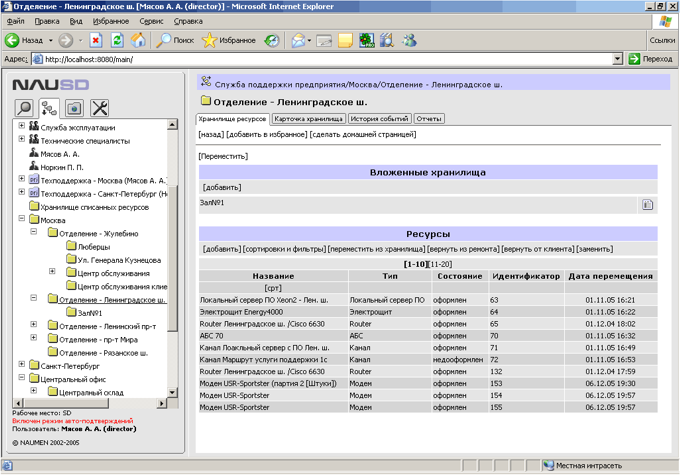
Task: Open the Избранное menu
Action: [111, 21]
